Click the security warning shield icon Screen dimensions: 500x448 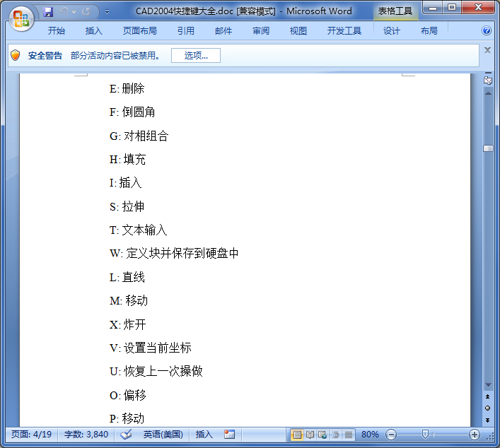[x=16, y=55]
